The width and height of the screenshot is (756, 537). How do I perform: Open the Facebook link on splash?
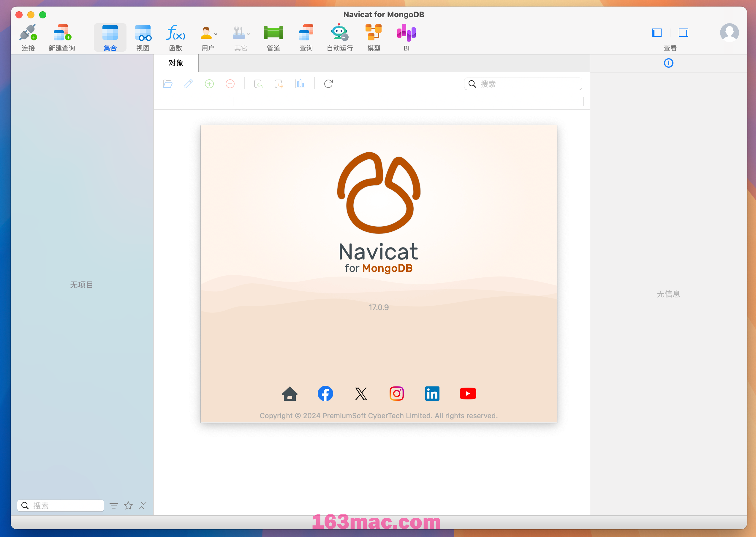(325, 394)
